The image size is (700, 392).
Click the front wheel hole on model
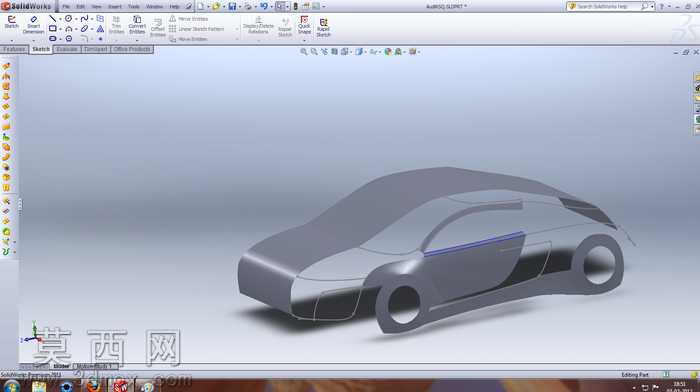click(404, 305)
